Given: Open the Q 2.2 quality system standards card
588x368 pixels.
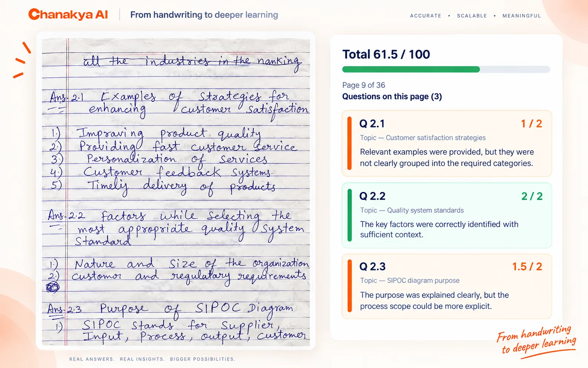Looking at the screenshot, I should [447, 215].
